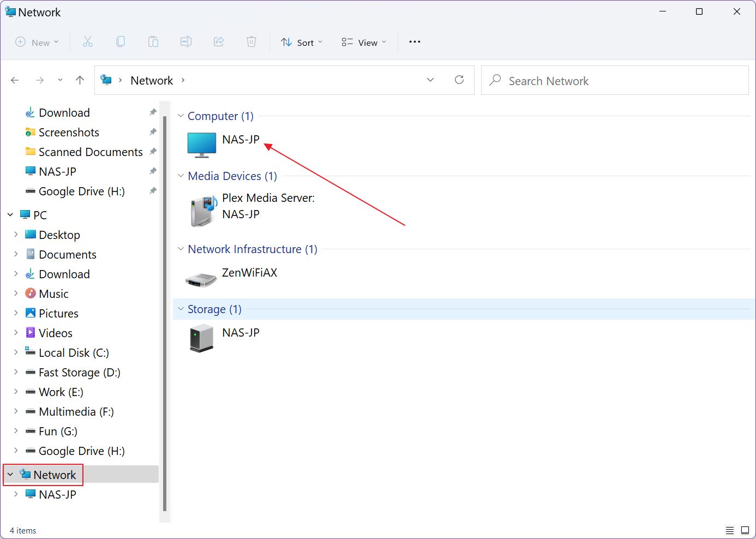
Task: Click the pin icon beside pinned NAS-JP
Action: [153, 171]
